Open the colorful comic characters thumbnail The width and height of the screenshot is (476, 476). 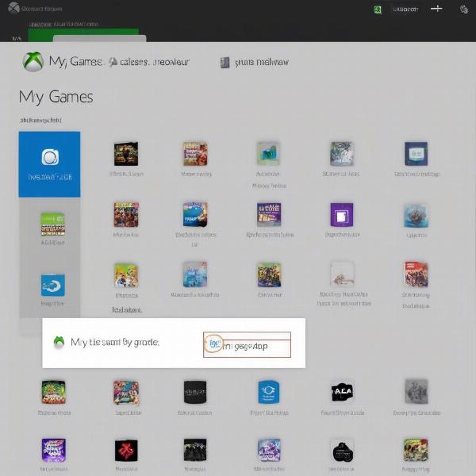[126, 393]
